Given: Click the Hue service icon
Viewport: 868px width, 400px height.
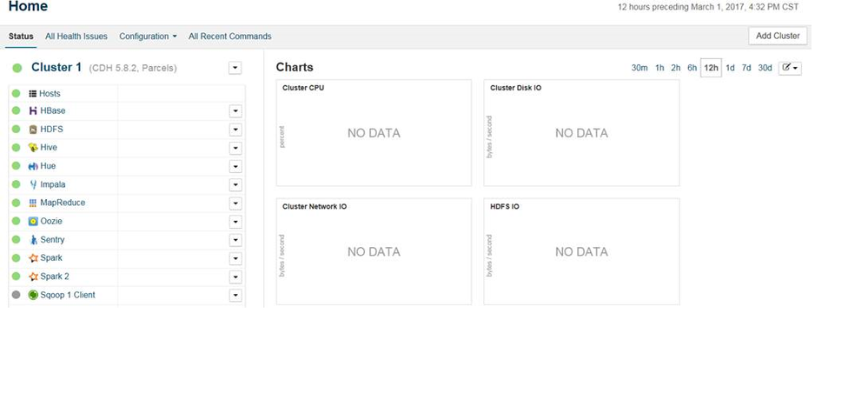Looking at the screenshot, I should click(x=33, y=165).
